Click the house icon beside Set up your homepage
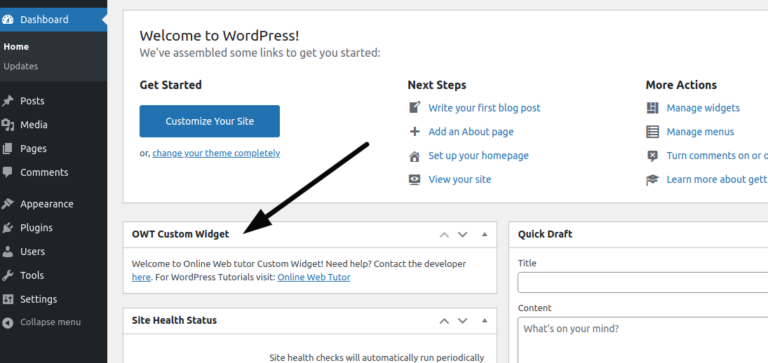Viewport: 768px width, 363px height. (414, 156)
